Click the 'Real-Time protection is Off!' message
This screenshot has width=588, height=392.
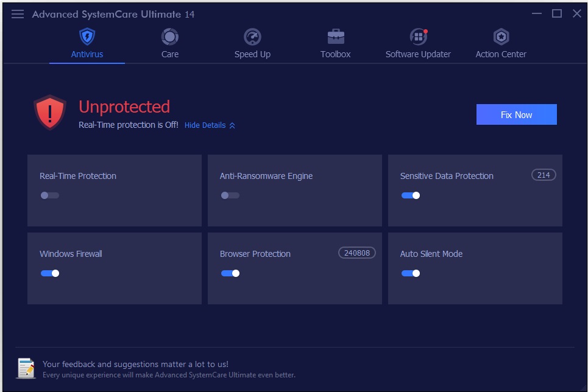click(x=128, y=125)
